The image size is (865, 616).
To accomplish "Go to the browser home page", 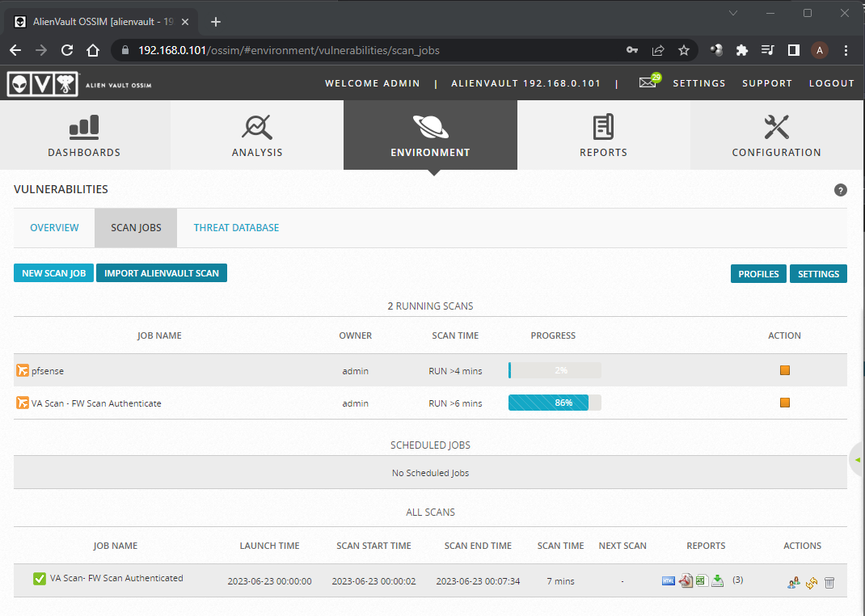I will pos(93,50).
